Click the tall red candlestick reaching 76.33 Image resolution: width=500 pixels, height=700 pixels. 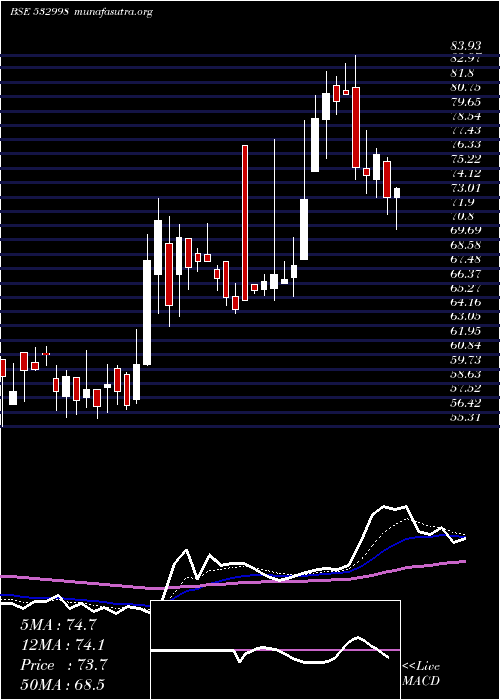245,223
